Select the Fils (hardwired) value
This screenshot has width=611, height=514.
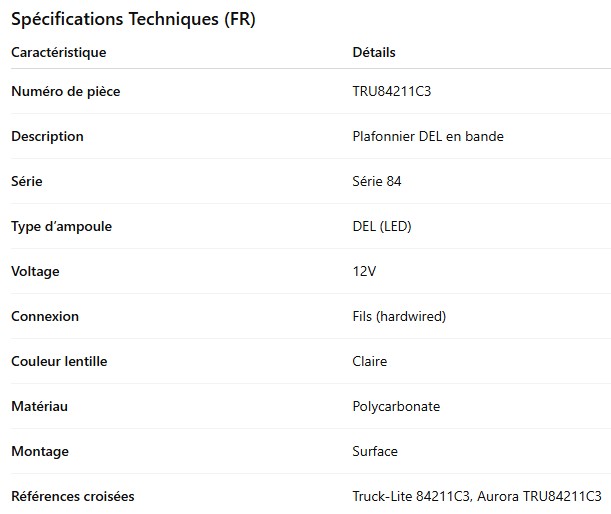[399, 317]
